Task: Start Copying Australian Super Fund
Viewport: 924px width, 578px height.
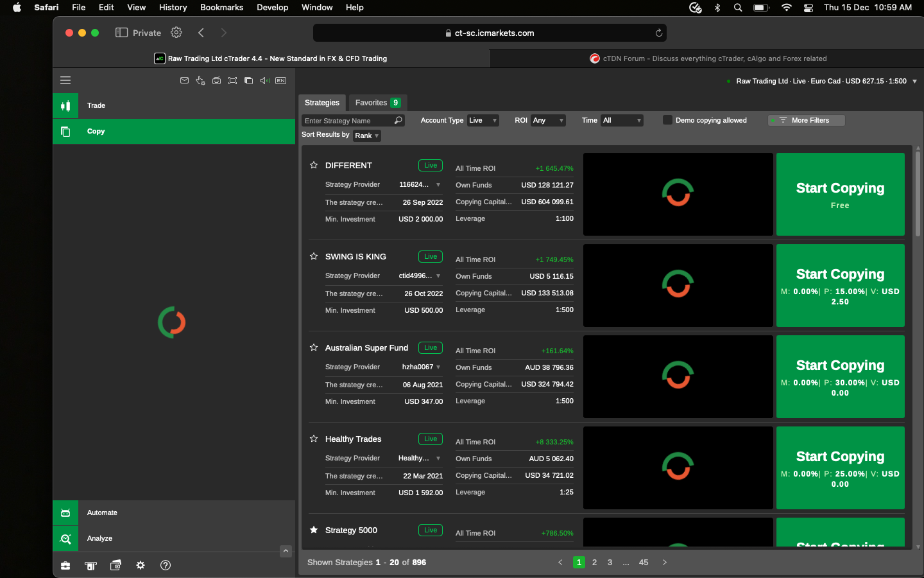Action: (x=841, y=376)
